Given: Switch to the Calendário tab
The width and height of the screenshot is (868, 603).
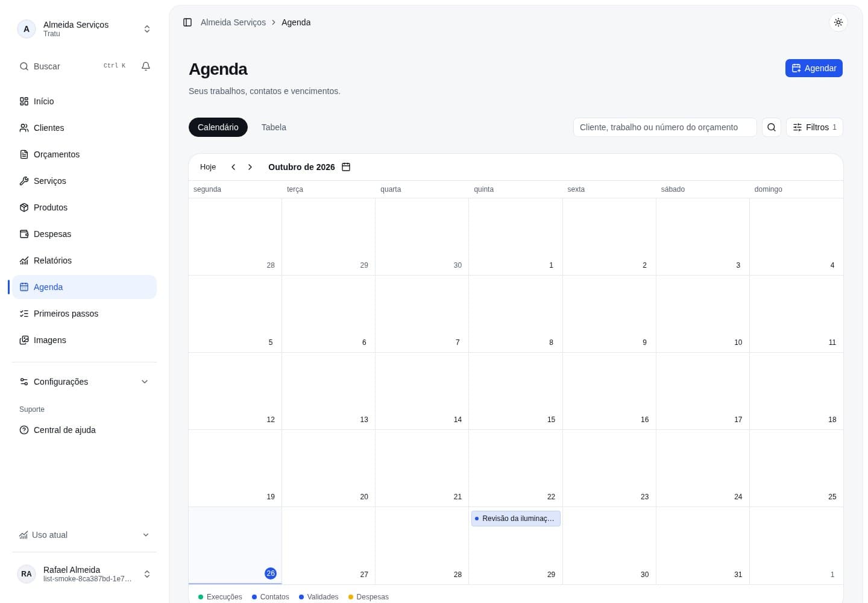Looking at the screenshot, I should [218, 127].
